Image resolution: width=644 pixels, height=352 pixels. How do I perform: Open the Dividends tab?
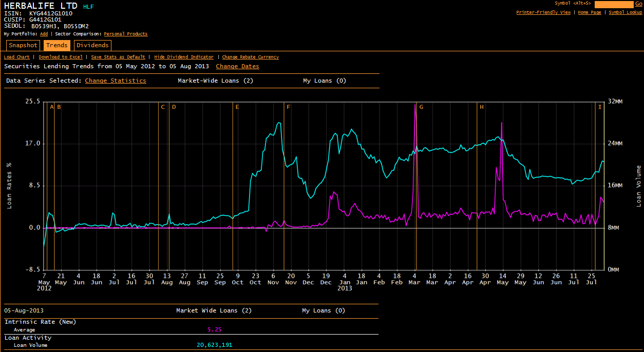pos(92,45)
